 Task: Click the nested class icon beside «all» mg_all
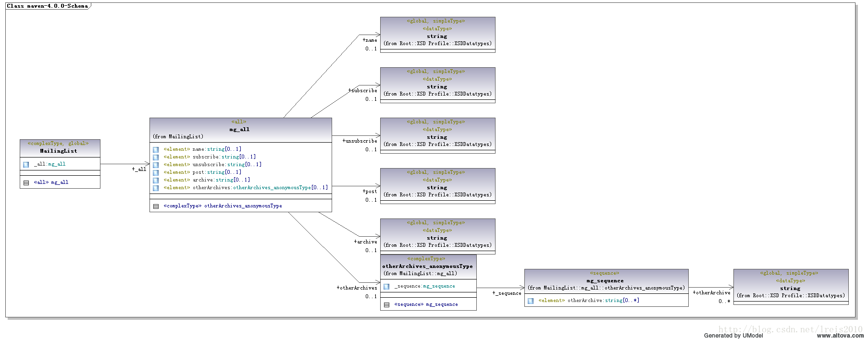click(x=26, y=183)
